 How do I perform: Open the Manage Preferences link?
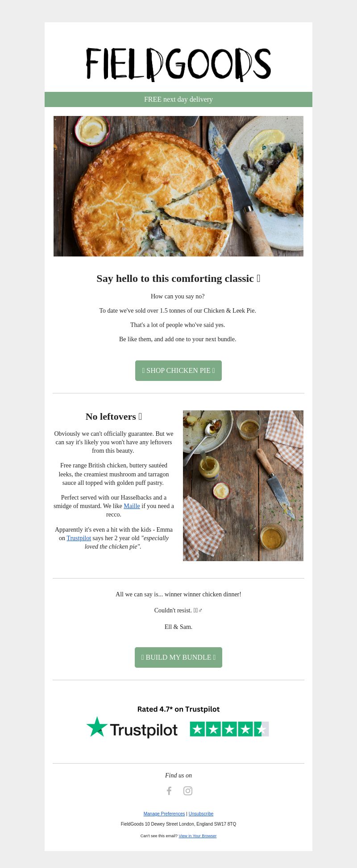point(164,814)
